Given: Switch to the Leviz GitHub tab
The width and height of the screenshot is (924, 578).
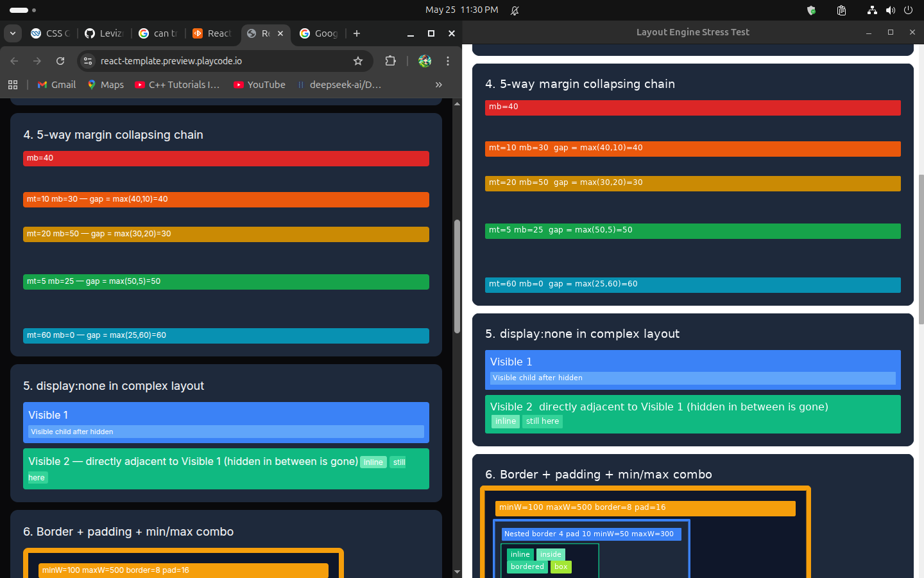Looking at the screenshot, I should (x=104, y=33).
